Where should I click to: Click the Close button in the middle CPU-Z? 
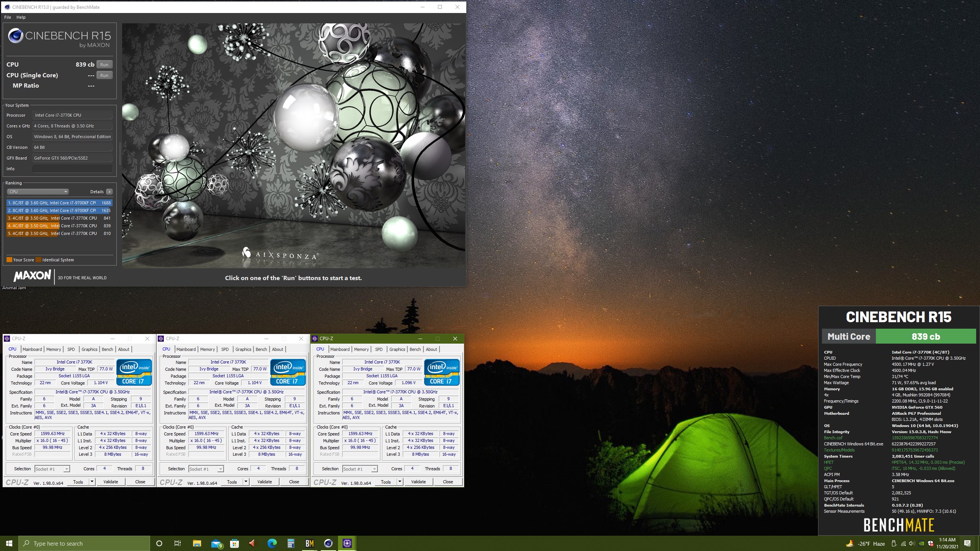[294, 482]
